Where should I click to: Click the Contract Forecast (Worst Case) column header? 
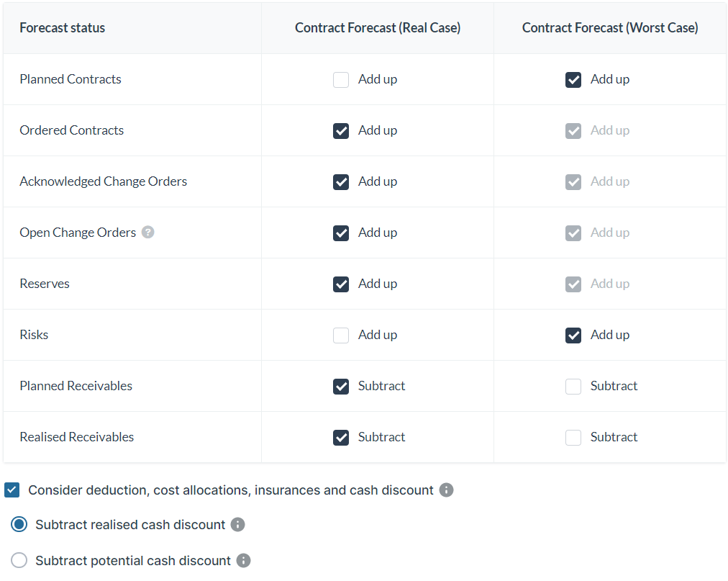[x=609, y=28]
